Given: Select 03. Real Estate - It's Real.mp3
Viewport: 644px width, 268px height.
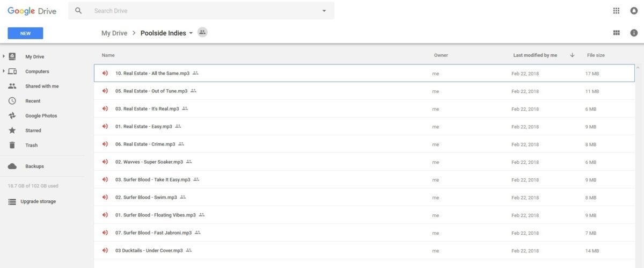Looking at the screenshot, I should tap(364, 108).
